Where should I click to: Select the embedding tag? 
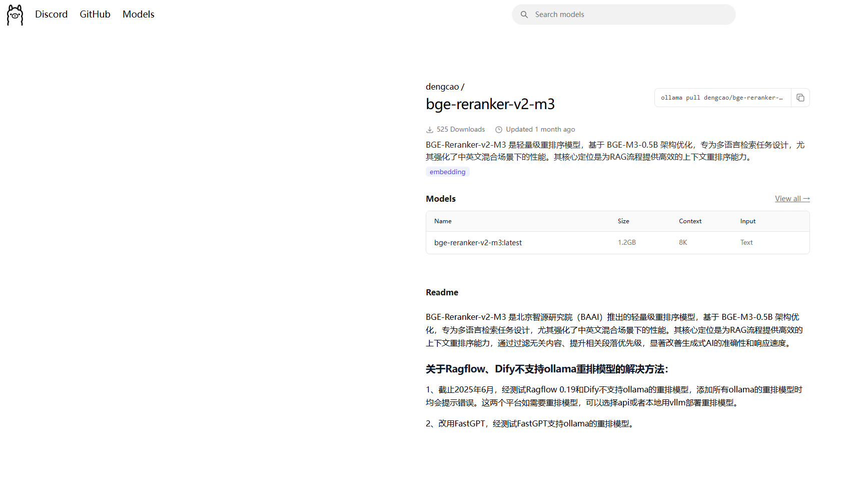click(x=448, y=172)
